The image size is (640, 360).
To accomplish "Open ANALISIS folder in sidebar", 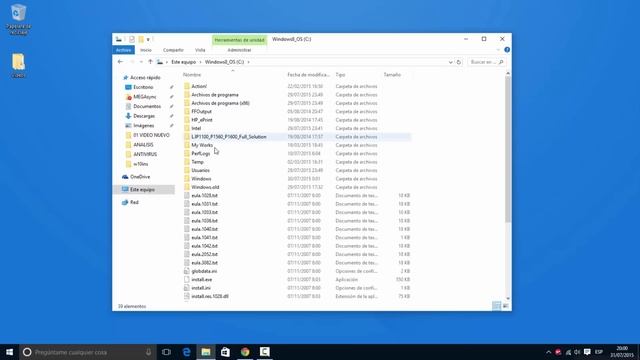I will 143,144.
